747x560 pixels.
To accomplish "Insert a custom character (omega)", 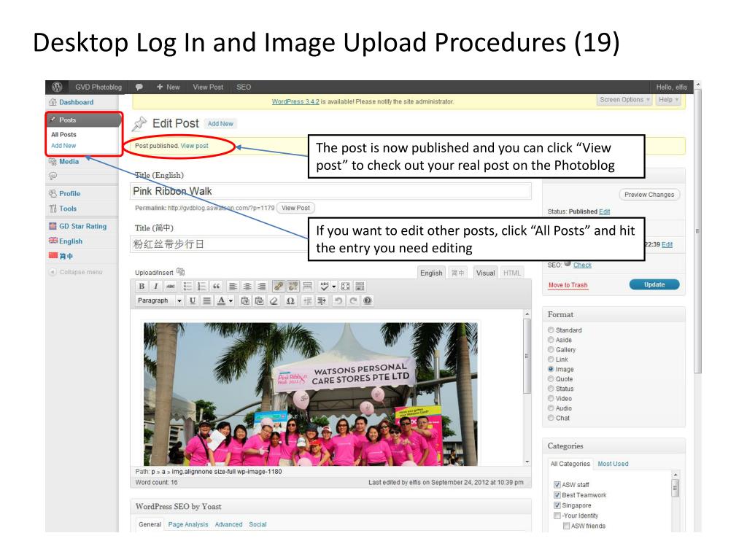I will coord(290,300).
